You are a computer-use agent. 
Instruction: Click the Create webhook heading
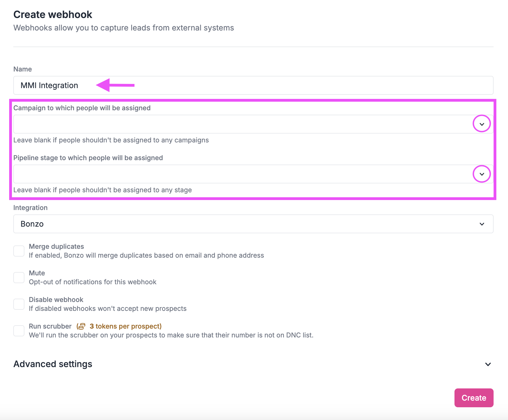tap(53, 14)
